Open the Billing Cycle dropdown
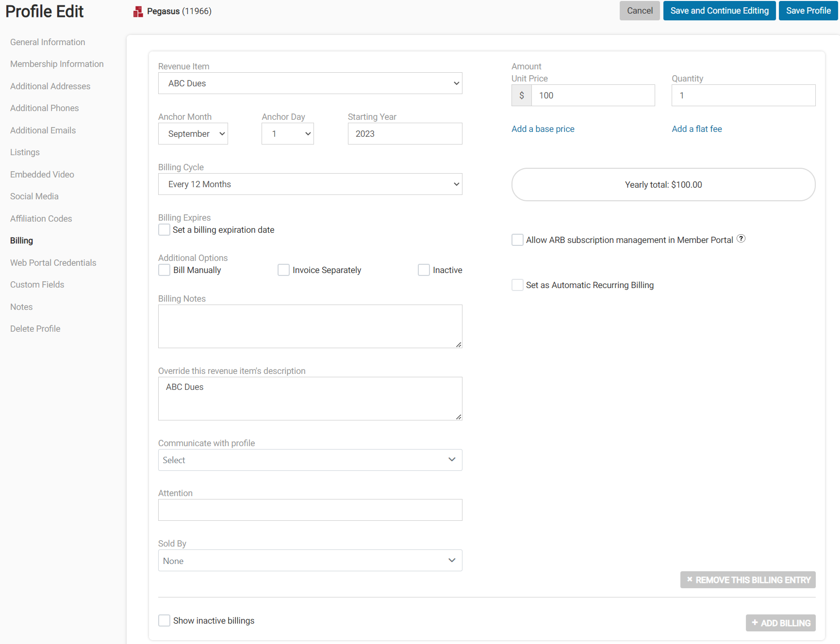Screen dimensions: 840x644 [310, 184]
